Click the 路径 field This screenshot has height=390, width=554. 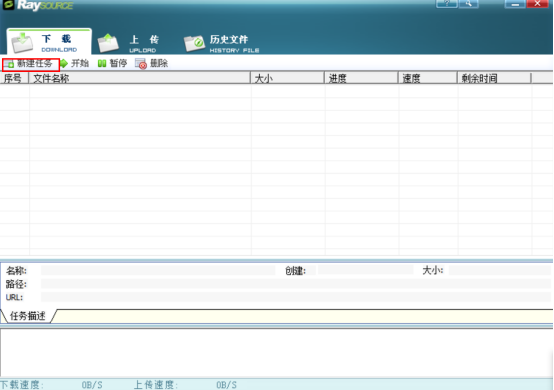(296, 284)
